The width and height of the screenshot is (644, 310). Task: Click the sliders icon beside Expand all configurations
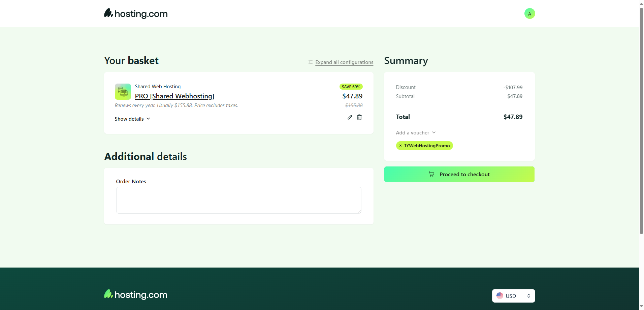click(310, 62)
